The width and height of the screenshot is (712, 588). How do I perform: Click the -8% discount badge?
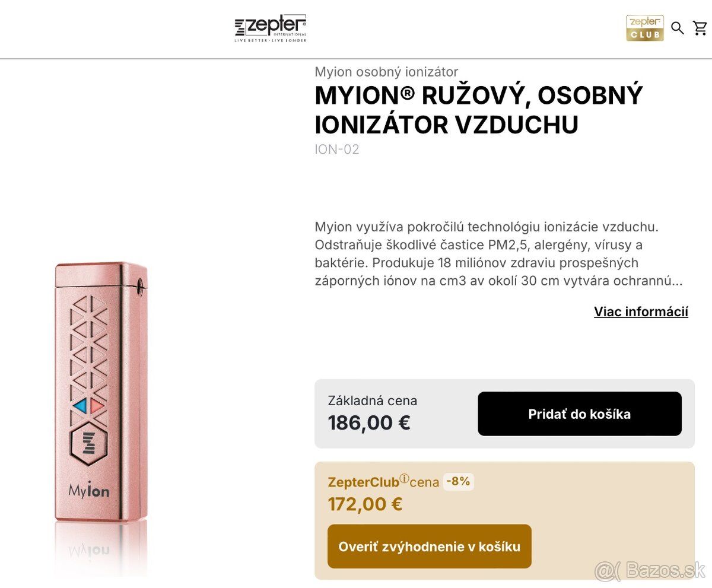[x=457, y=482]
